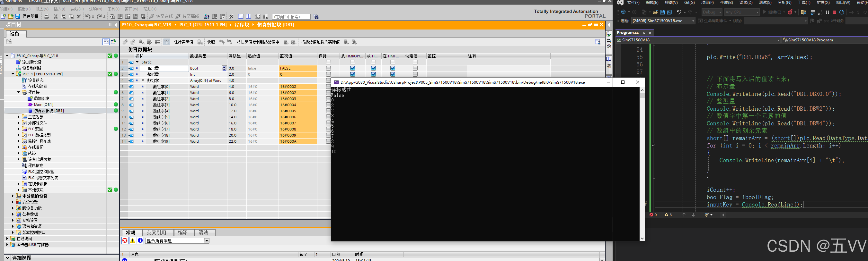Viewport: 868px width, 261px height.
Task: Click Save icon in Visual Studio toolbar
Action: coord(662,12)
